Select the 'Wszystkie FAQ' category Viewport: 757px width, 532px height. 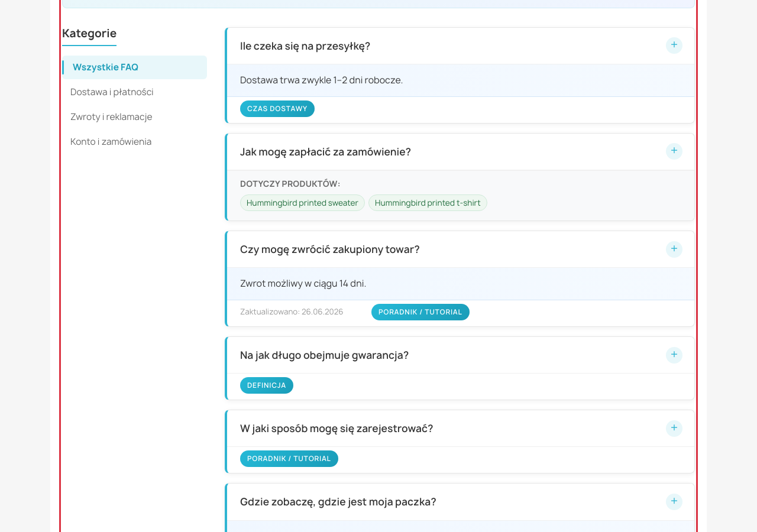pyautogui.click(x=135, y=67)
